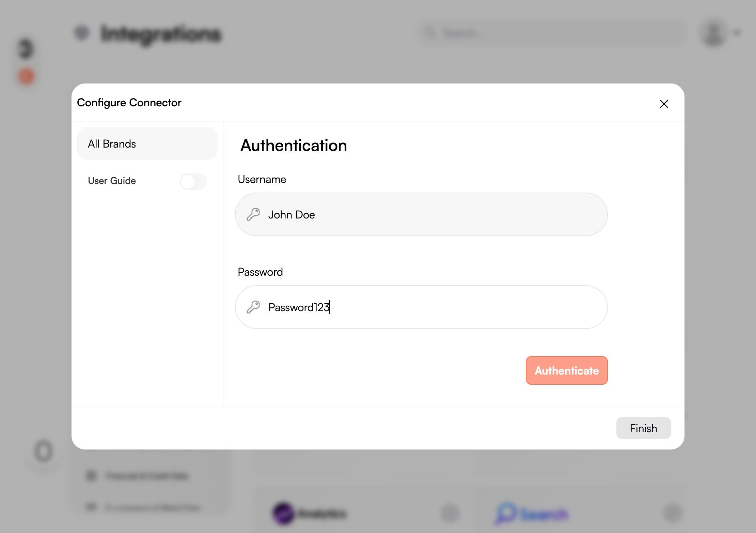This screenshot has width=756, height=533.
Task: Click the key icon in the Username field
Action: [253, 215]
